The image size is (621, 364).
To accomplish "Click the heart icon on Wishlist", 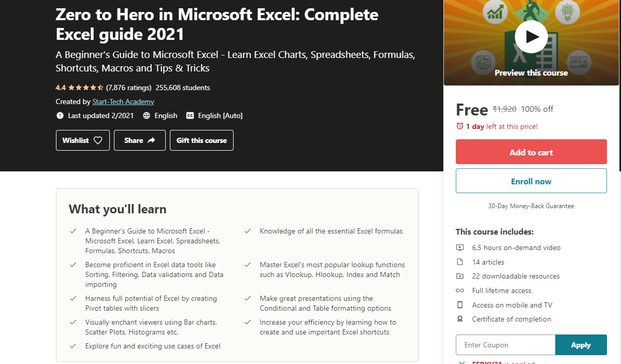I will tap(98, 140).
